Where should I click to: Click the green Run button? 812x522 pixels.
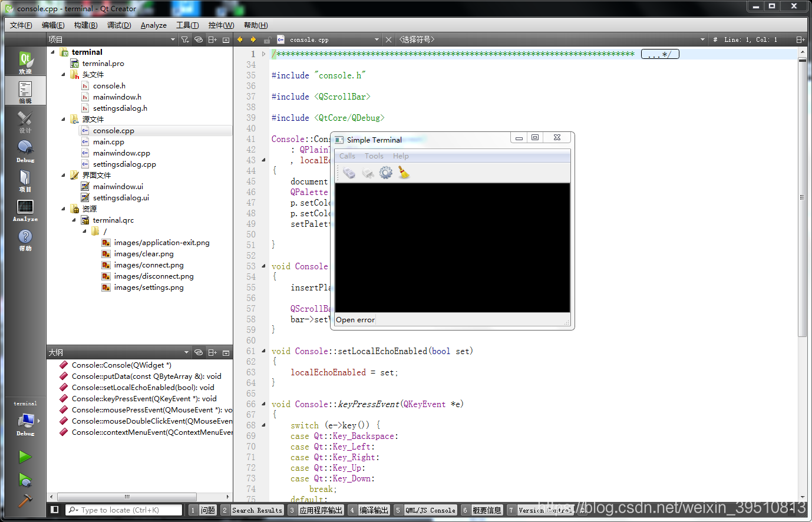pos(25,457)
